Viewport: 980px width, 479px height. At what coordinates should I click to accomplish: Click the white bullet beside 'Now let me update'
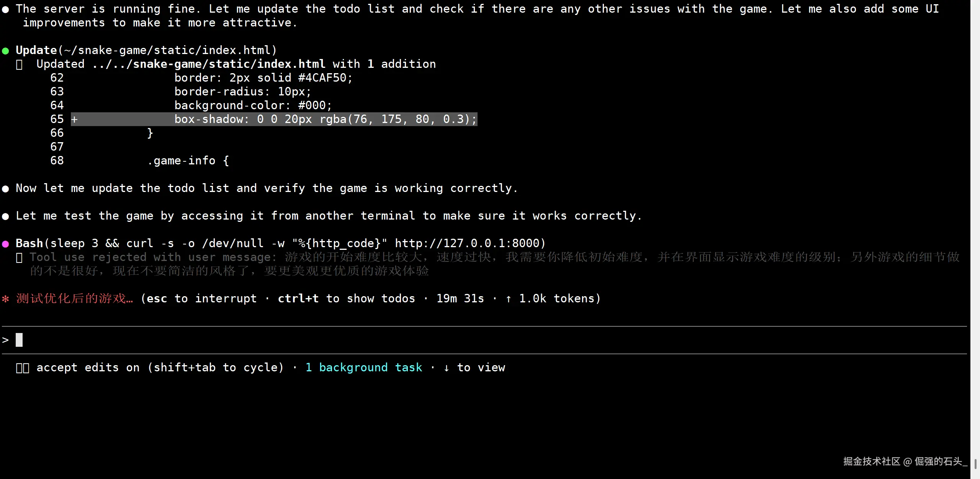pos(5,189)
